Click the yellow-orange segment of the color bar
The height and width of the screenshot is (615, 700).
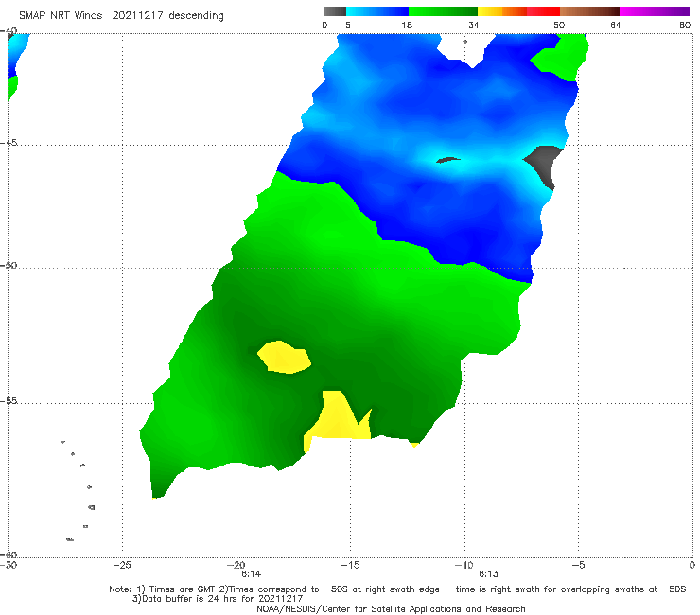click(502, 11)
